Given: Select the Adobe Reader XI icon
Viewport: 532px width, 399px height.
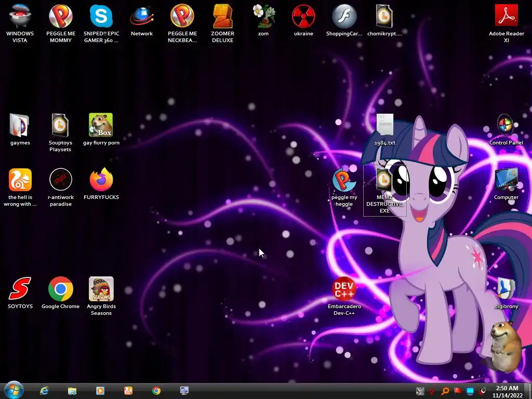Looking at the screenshot, I should tap(506, 23).
